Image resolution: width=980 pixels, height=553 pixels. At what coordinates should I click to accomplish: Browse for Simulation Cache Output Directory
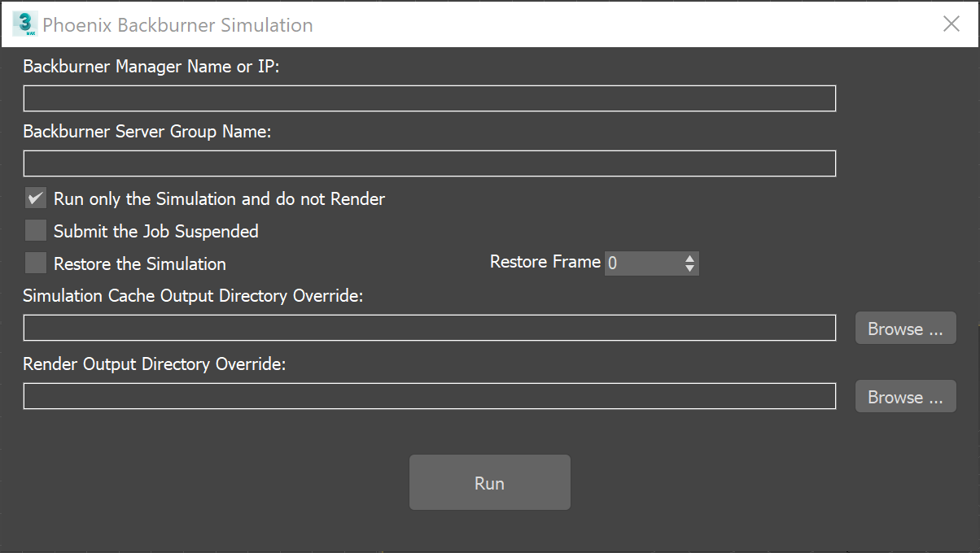point(905,329)
